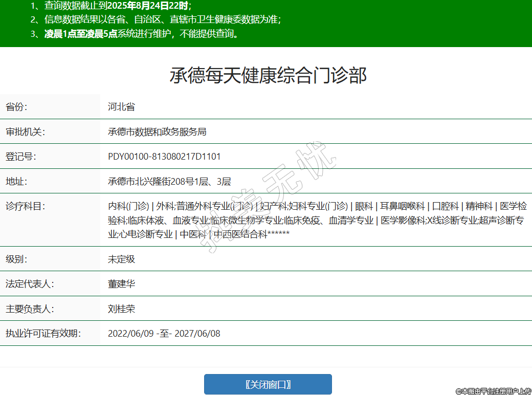The height and width of the screenshot is (395, 532).
Task: Click the validity dates 2022/06/09 -至- 2027/06/08
Action: click(164, 334)
